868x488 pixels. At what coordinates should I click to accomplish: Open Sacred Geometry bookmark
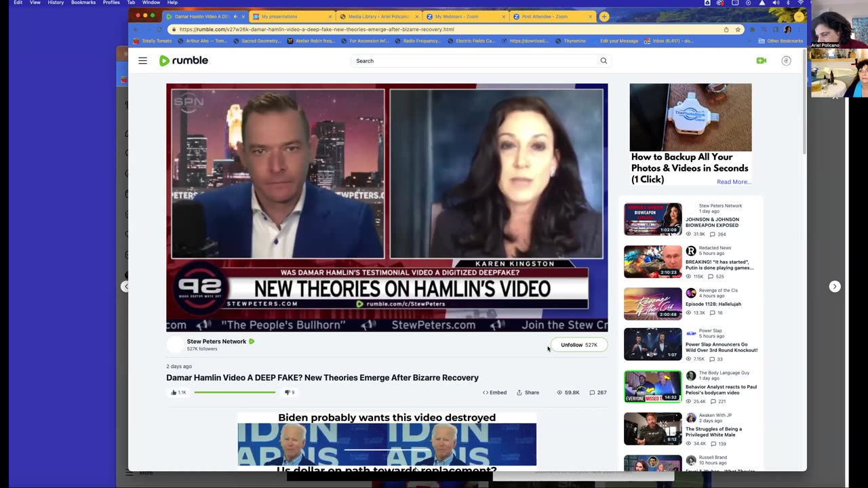(x=256, y=41)
